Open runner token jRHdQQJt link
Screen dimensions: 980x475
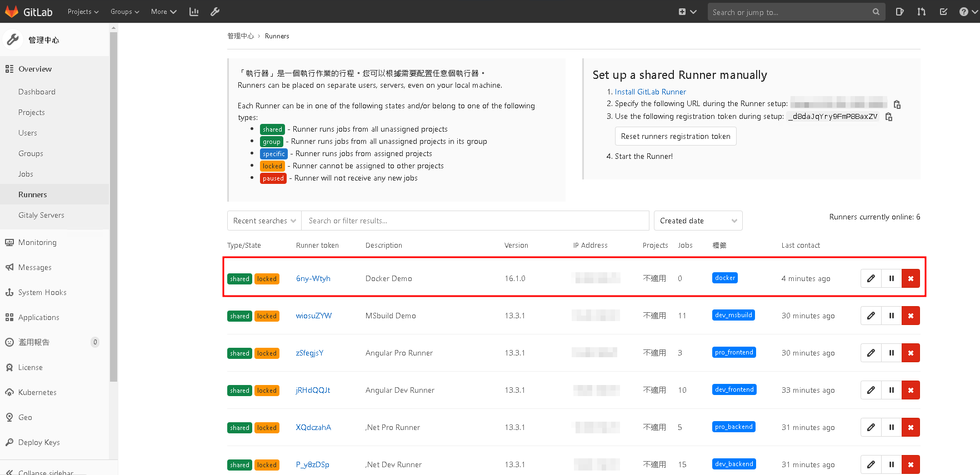tap(313, 390)
